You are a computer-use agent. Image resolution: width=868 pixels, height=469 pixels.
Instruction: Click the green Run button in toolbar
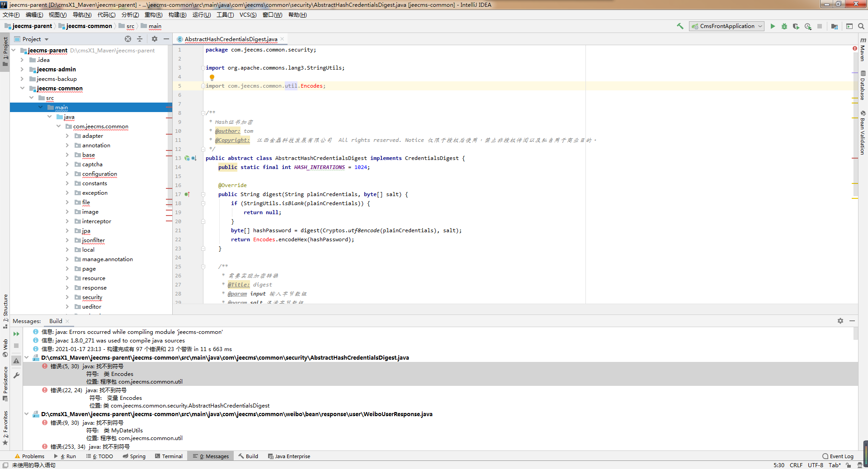click(x=773, y=26)
